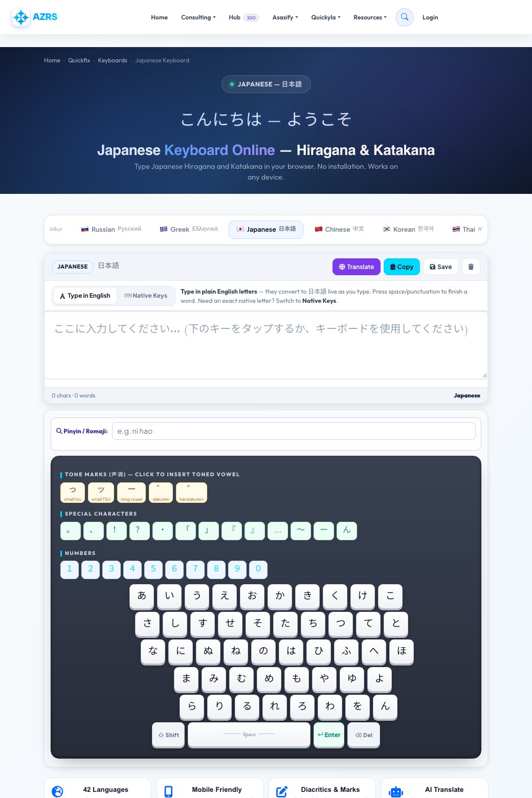Select the Russian keyboard tab

[x=111, y=229]
